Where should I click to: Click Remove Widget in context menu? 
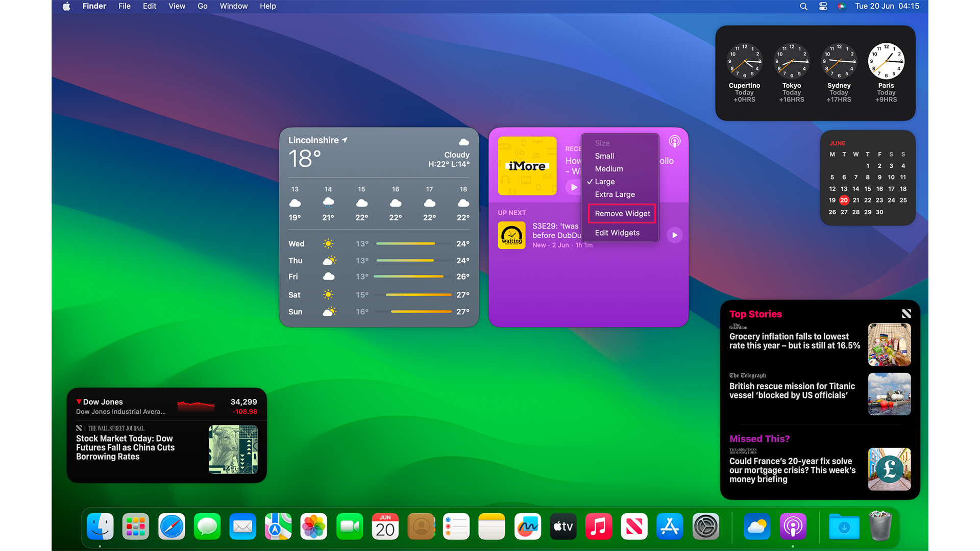[622, 214]
